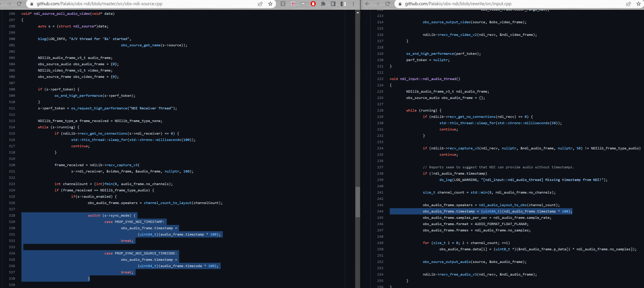Pause AdBlock using the red stop-hand icon

point(313,4)
